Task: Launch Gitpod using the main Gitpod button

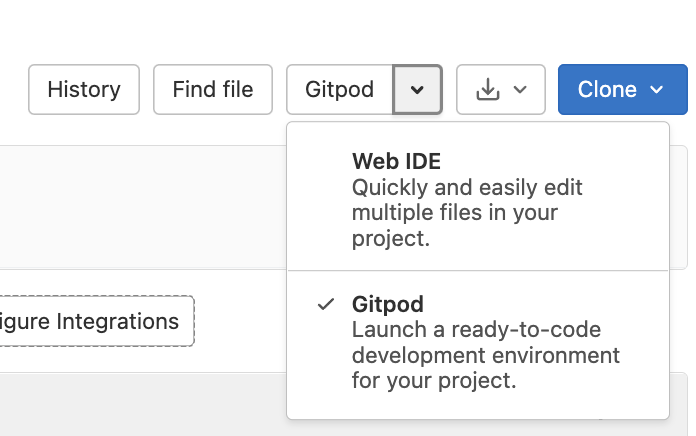Action: pos(340,90)
